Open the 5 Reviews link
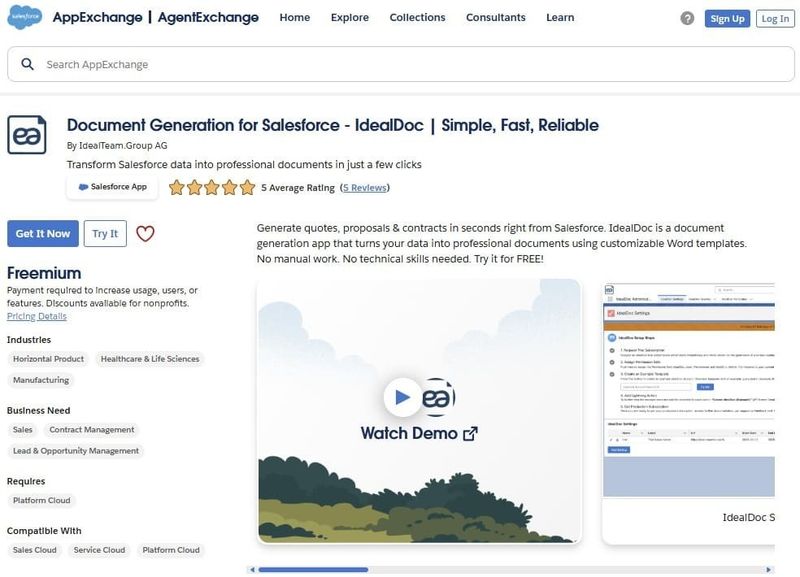The width and height of the screenshot is (800, 577). 364,188
